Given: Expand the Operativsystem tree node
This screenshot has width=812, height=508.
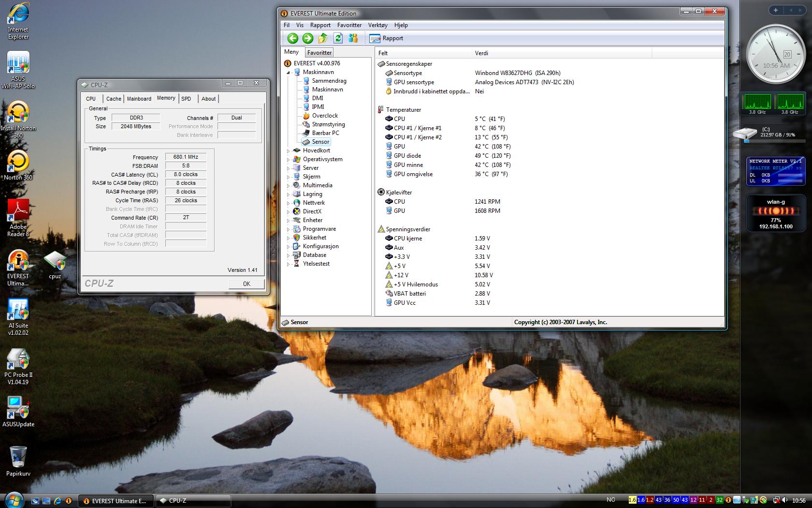Looking at the screenshot, I should coord(289,159).
